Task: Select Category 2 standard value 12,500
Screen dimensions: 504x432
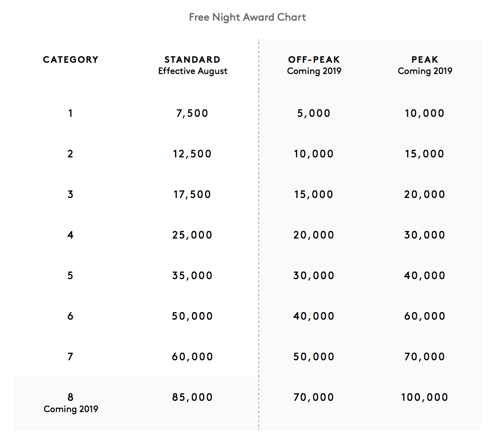Action: pyautogui.click(x=192, y=154)
